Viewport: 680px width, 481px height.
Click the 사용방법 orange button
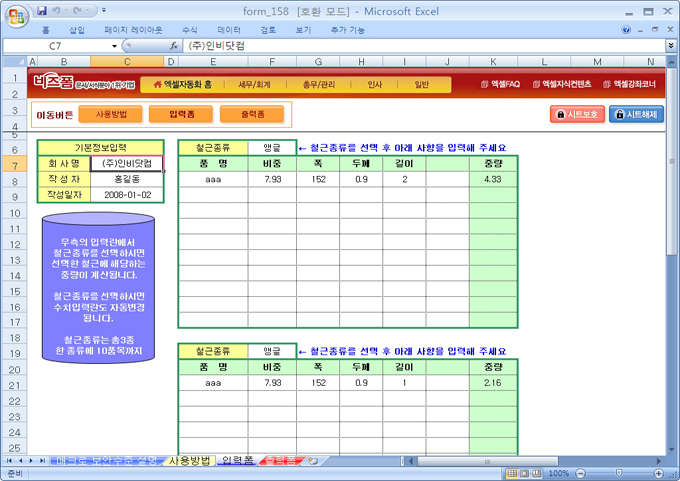pyautogui.click(x=117, y=115)
